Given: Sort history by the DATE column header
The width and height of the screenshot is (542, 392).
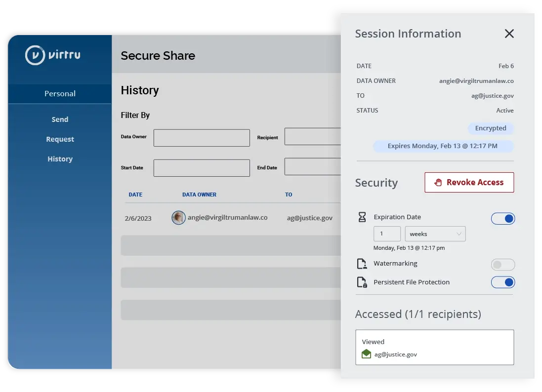Looking at the screenshot, I should 135,195.
